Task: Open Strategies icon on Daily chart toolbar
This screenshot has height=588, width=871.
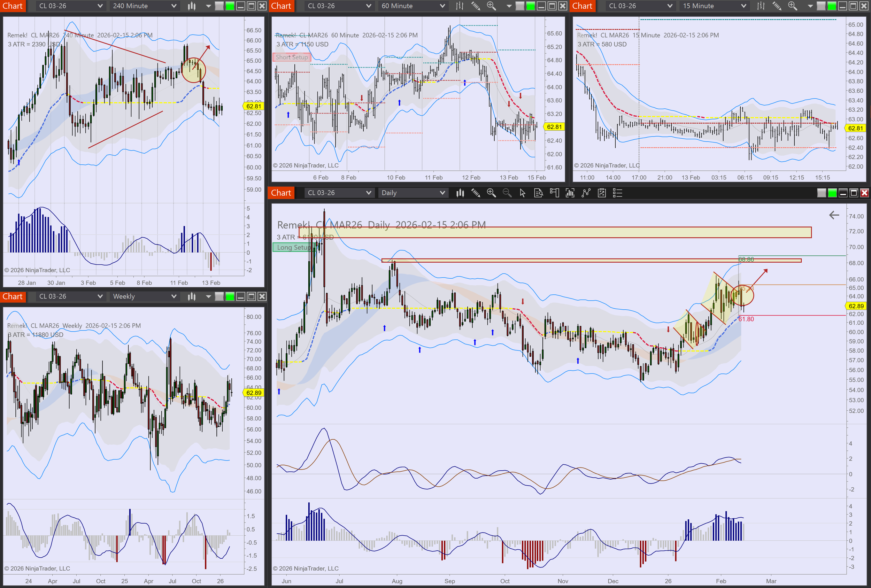Action: 586,193
